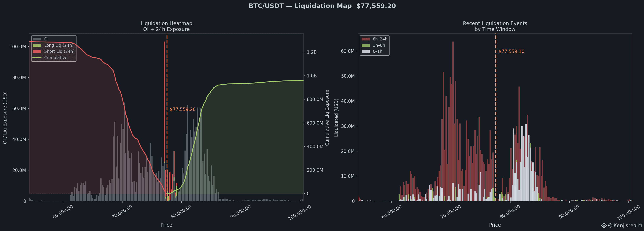Click the 80,000.00 price tick under Liquidation Heatmap
Viewport: 644px width, 231px height.
(x=181, y=212)
